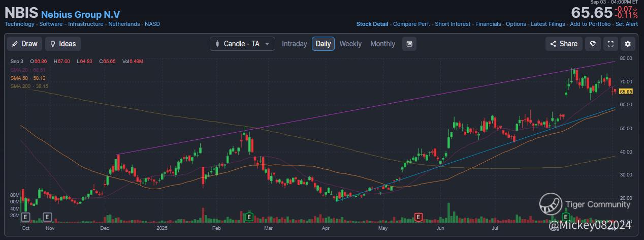Click the share icon beside Share text

(554, 44)
